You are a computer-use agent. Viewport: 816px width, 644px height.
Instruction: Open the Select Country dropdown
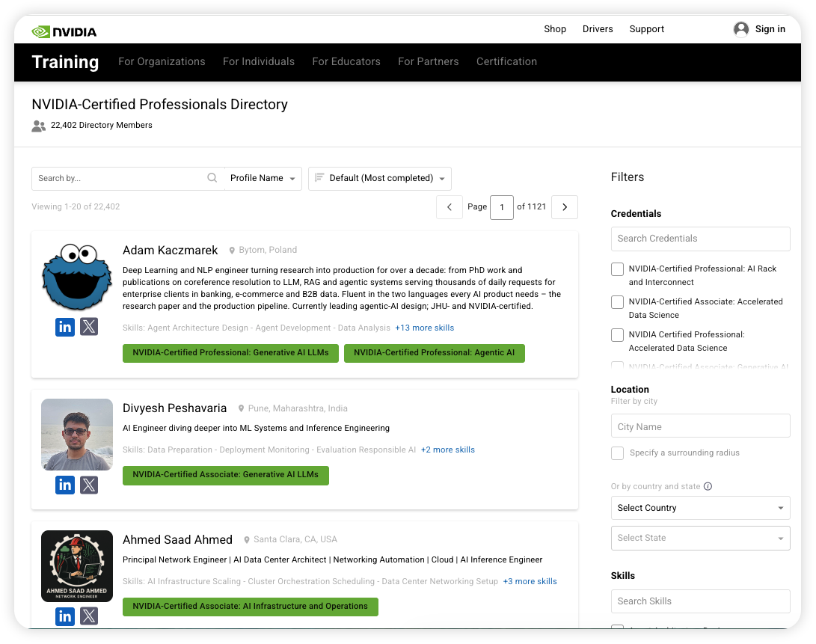pos(701,508)
